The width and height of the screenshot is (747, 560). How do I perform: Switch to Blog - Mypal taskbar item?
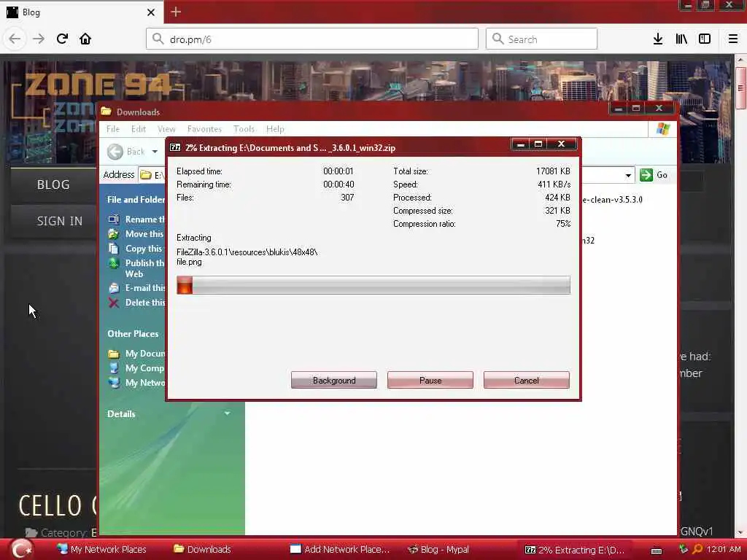pyautogui.click(x=438, y=550)
